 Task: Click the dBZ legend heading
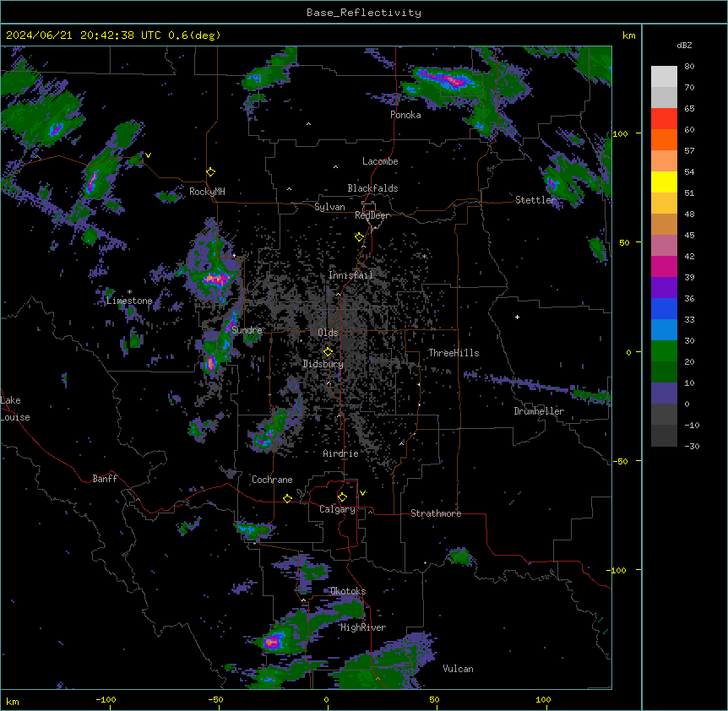(684, 45)
